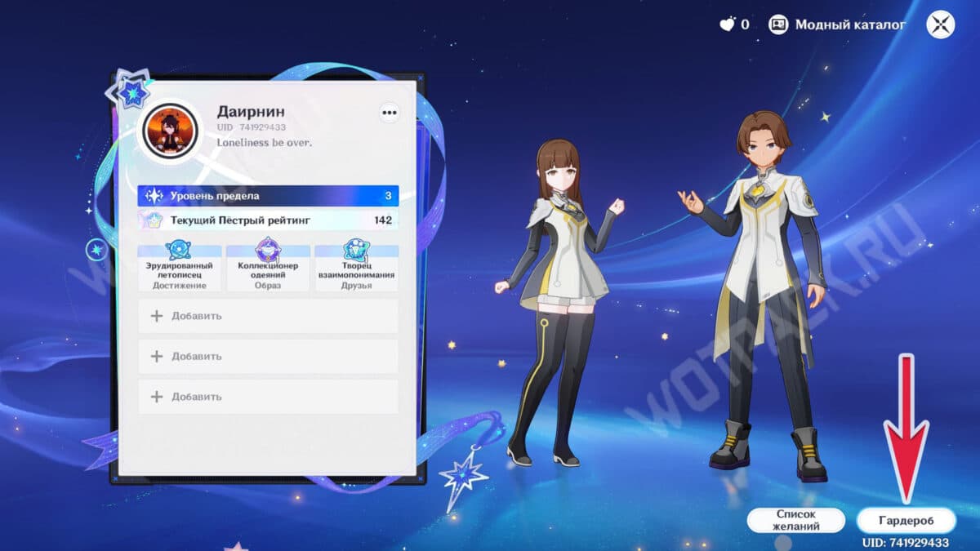Image resolution: width=980 pixels, height=551 pixels.
Task: Close the profile screen with X icon
Action: tap(940, 24)
